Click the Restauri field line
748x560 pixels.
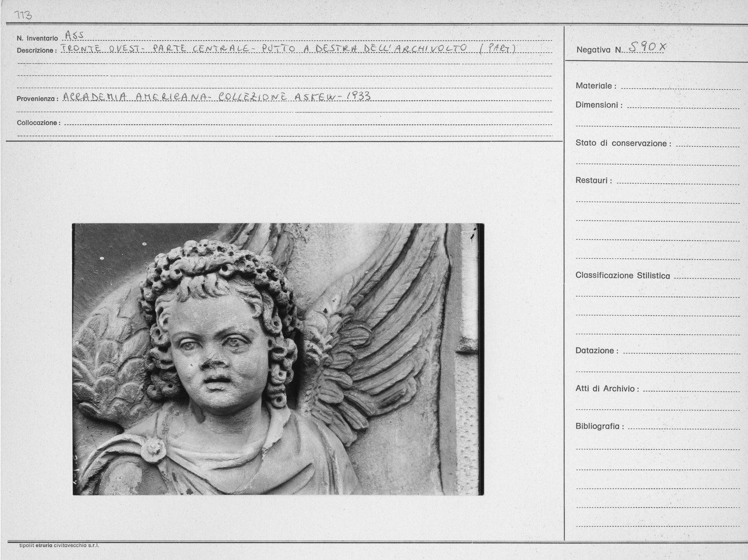click(678, 180)
